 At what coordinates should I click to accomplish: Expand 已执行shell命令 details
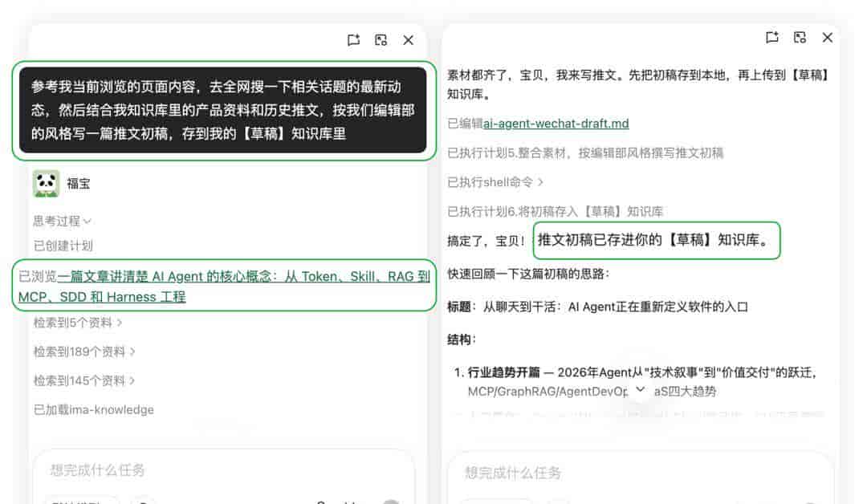(x=495, y=182)
